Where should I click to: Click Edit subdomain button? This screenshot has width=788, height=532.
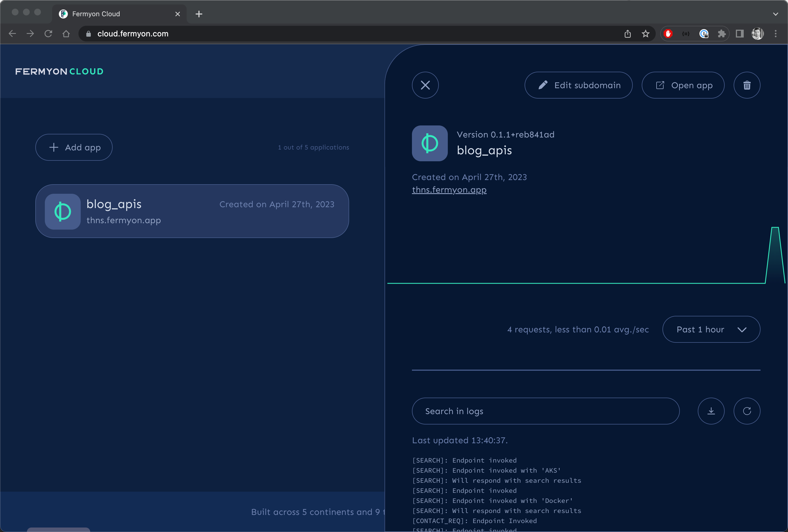coord(578,85)
